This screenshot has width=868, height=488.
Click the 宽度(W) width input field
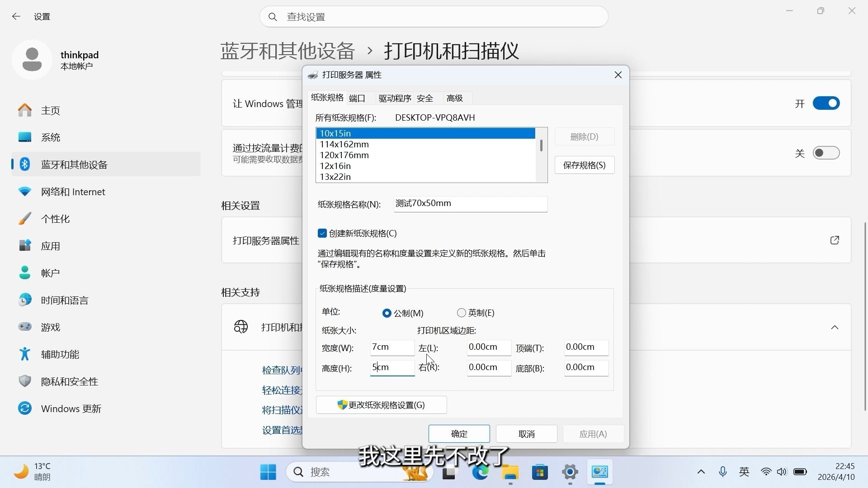392,347
